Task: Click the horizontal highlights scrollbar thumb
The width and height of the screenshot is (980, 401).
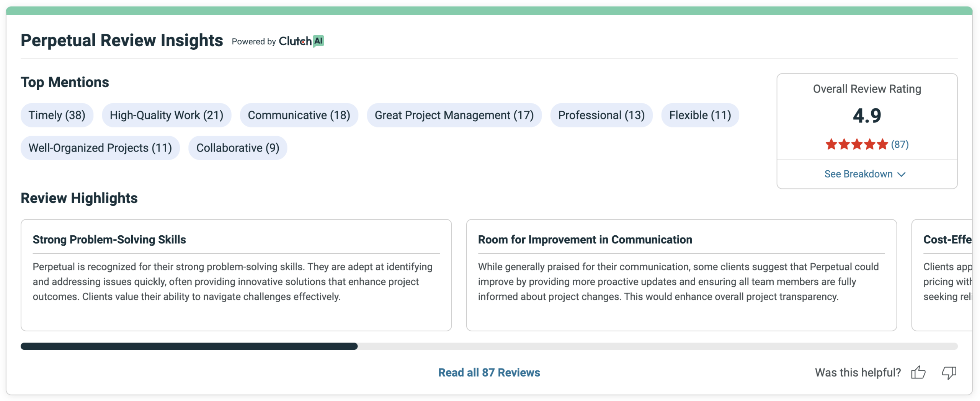Action: (x=189, y=346)
